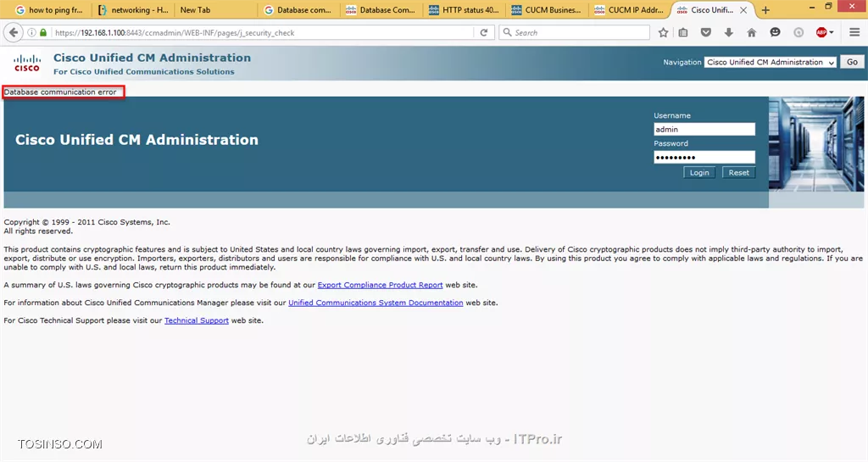Click the browser URL address bar
The image size is (868, 462).
coord(263,33)
